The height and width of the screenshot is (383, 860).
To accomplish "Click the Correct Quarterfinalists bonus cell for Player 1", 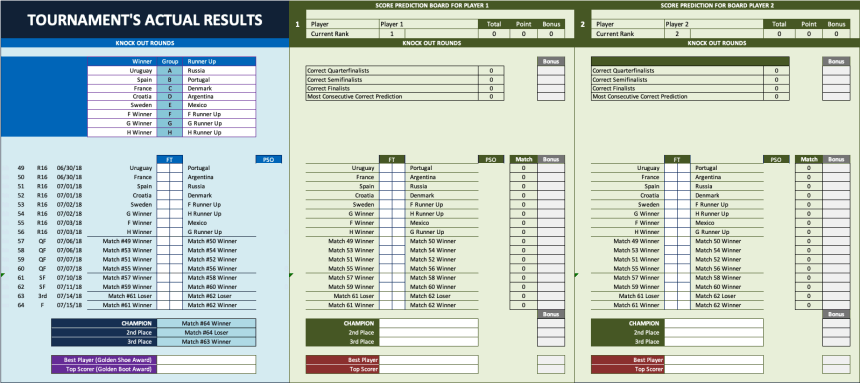I will [551, 71].
